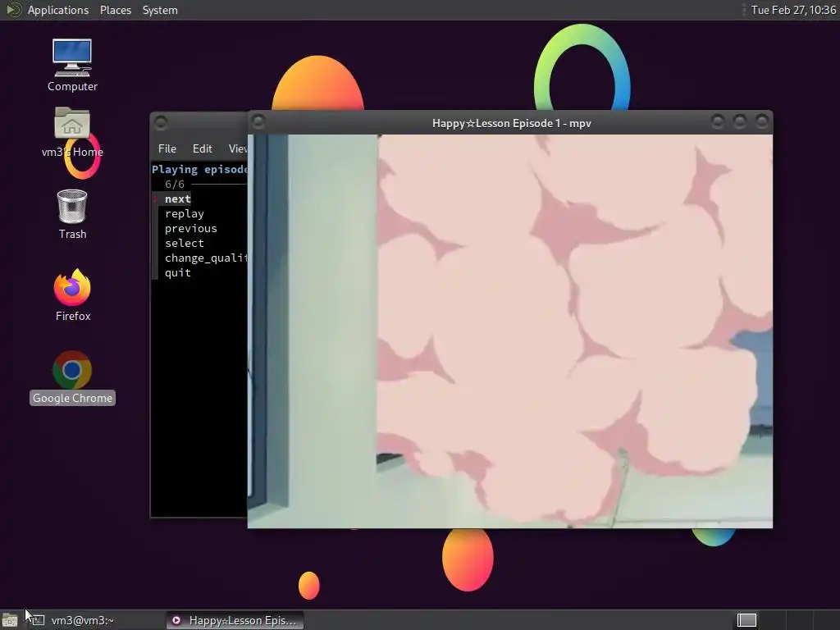Open the Computer desktop icon
Image resolution: width=840 pixels, height=630 pixels.
point(72,65)
